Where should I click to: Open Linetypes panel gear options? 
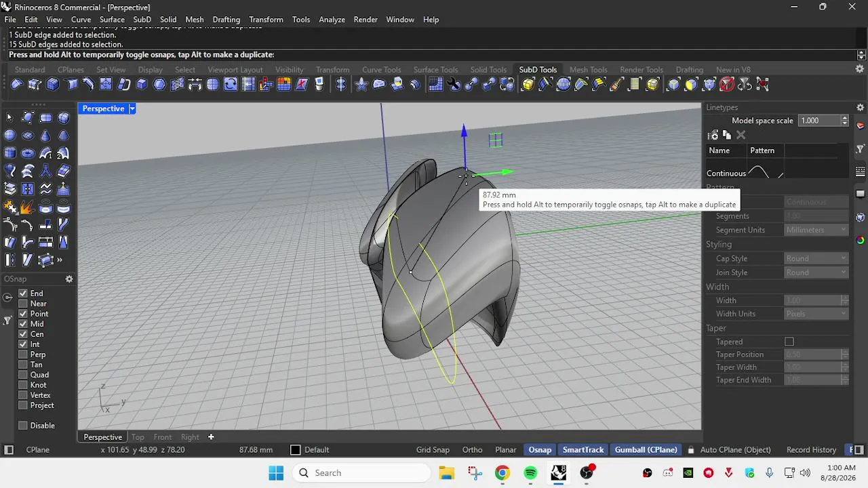pos(861,107)
